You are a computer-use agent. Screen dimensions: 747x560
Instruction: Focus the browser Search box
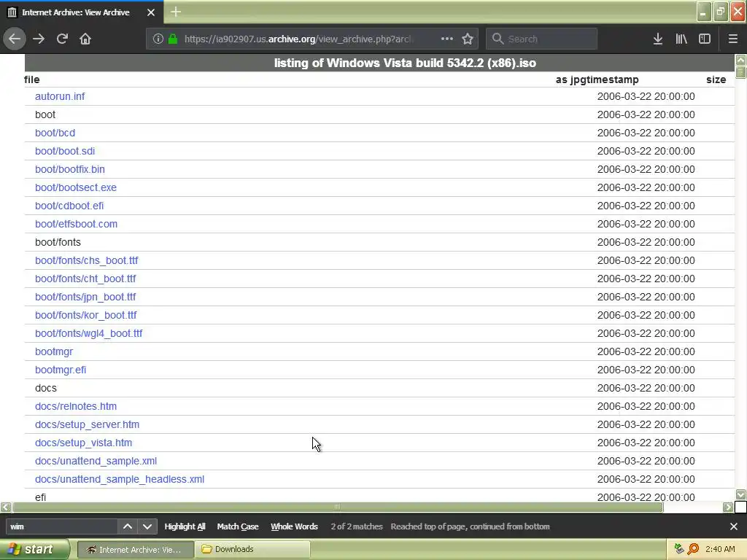pos(542,39)
